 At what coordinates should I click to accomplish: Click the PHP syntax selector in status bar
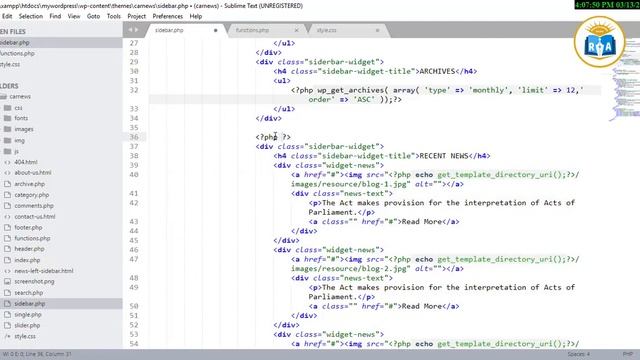tap(628, 354)
